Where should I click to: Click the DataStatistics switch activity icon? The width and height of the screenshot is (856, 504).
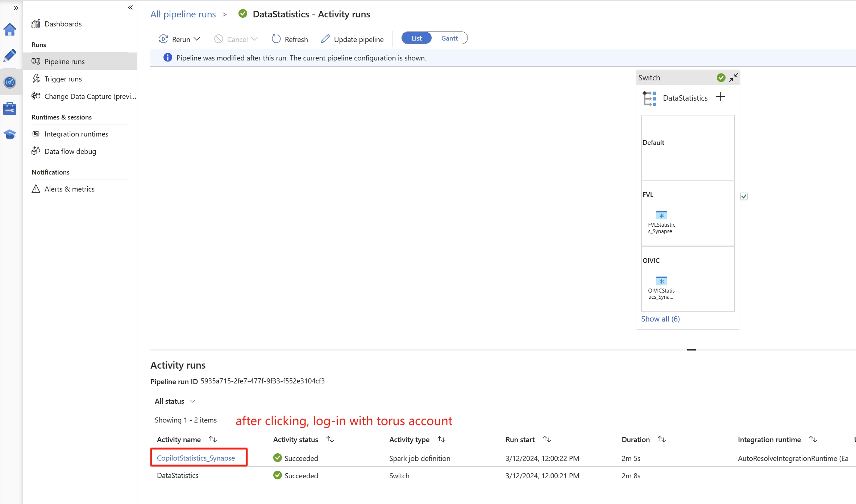pyautogui.click(x=649, y=98)
